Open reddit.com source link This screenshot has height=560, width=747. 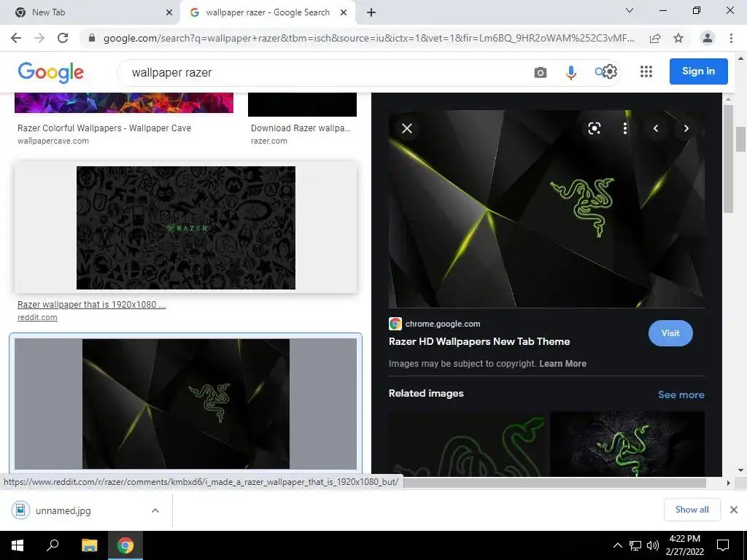[x=37, y=318]
